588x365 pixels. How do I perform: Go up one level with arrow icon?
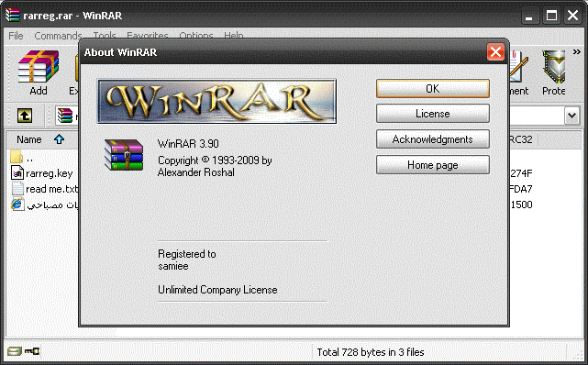pyautogui.click(x=25, y=116)
